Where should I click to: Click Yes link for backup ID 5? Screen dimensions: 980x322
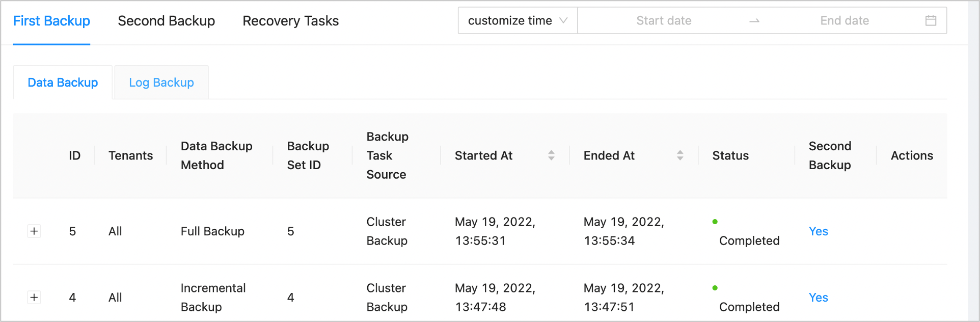tap(818, 231)
